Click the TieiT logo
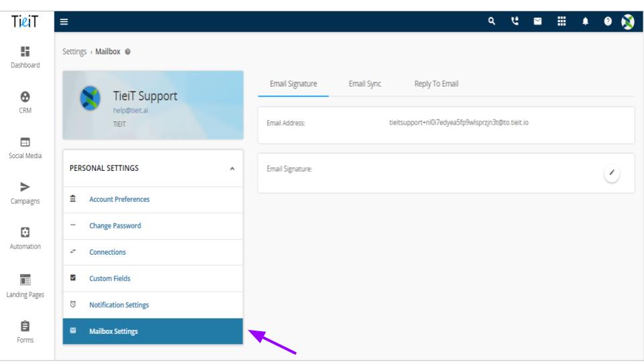Viewport: 644px width, 362px height. [x=25, y=21]
